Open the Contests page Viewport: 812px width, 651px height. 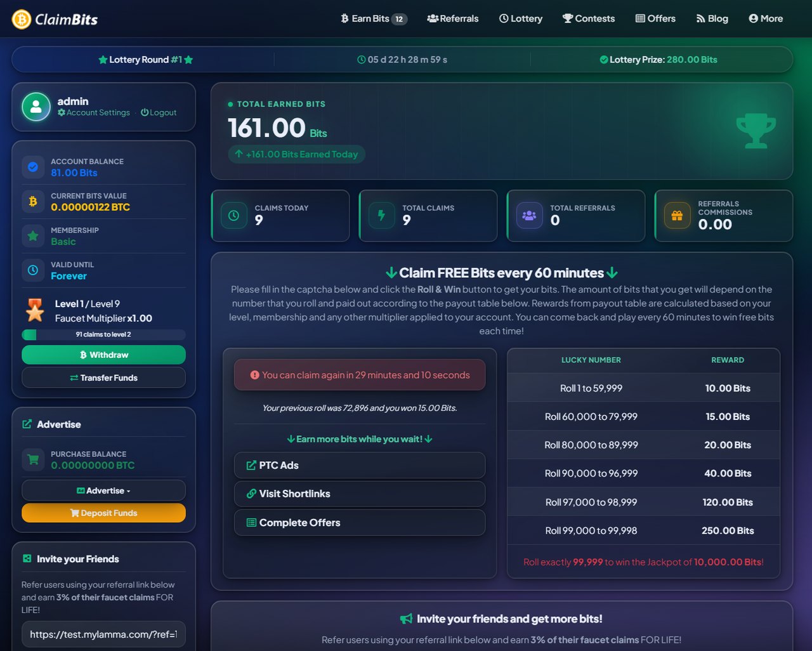point(589,18)
